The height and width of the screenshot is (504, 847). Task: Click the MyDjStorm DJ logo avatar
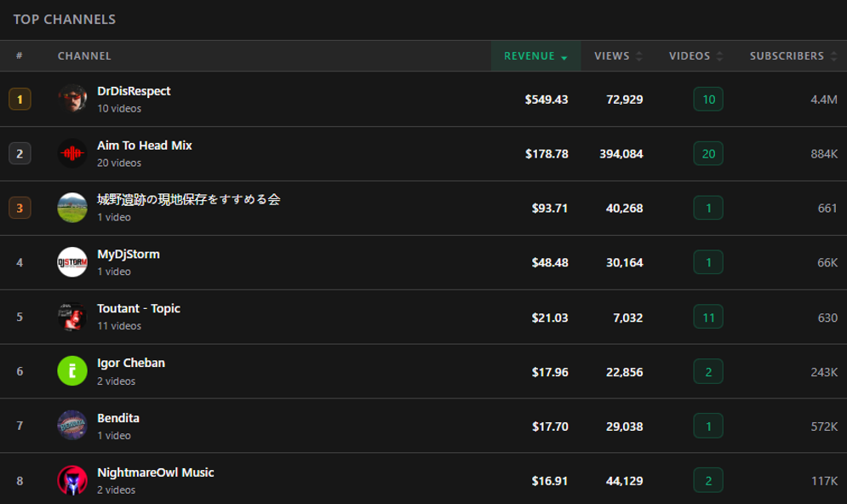tap(72, 262)
